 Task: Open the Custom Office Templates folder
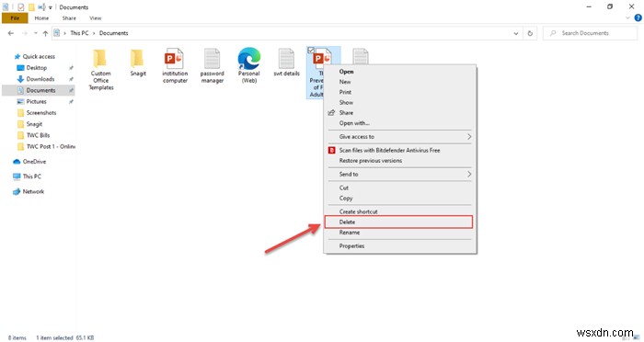(x=100, y=69)
